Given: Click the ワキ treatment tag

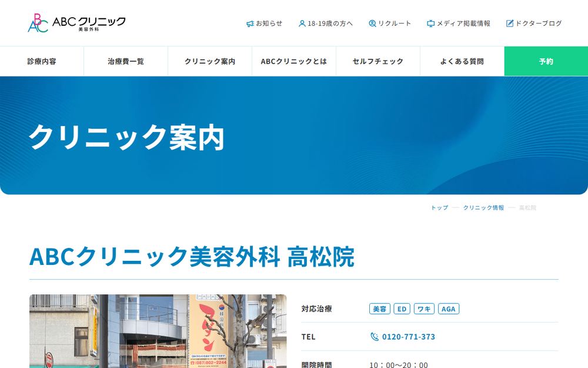Looking at the screenshot, I should [x=424, y=309].
